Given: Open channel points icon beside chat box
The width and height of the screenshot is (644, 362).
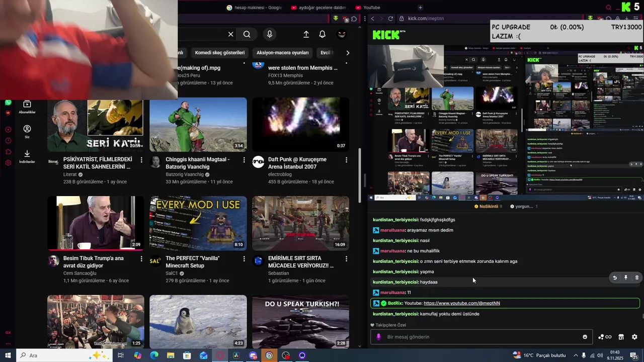Looking at the screenshot, I should pos(605,337).
